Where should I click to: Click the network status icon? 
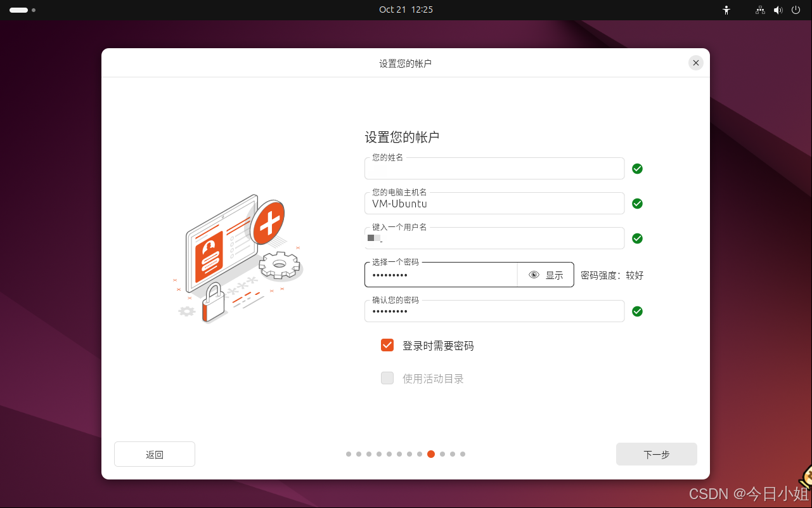(x=759, y=10)
